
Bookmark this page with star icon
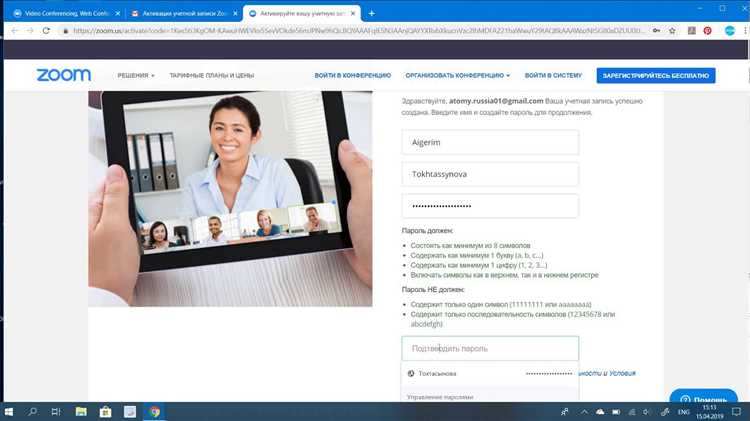coord(672,31)
